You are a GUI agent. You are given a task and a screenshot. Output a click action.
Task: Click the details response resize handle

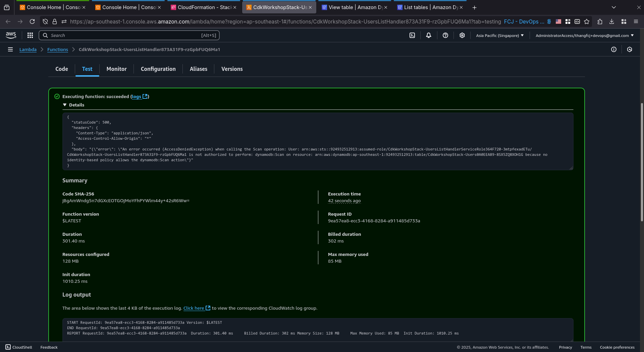(571, 168)
